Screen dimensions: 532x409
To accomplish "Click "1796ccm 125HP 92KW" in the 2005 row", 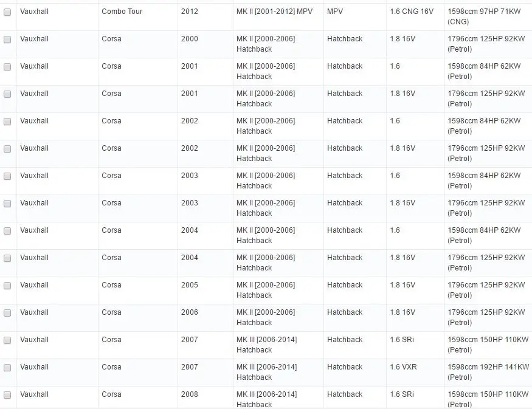I will [486, 285].
